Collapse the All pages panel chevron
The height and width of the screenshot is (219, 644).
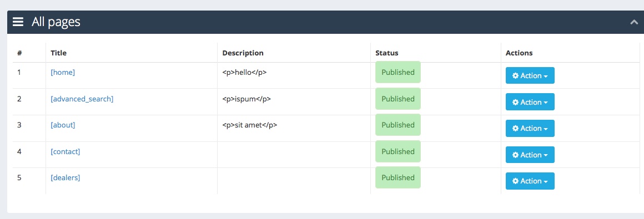click(634, 23)
